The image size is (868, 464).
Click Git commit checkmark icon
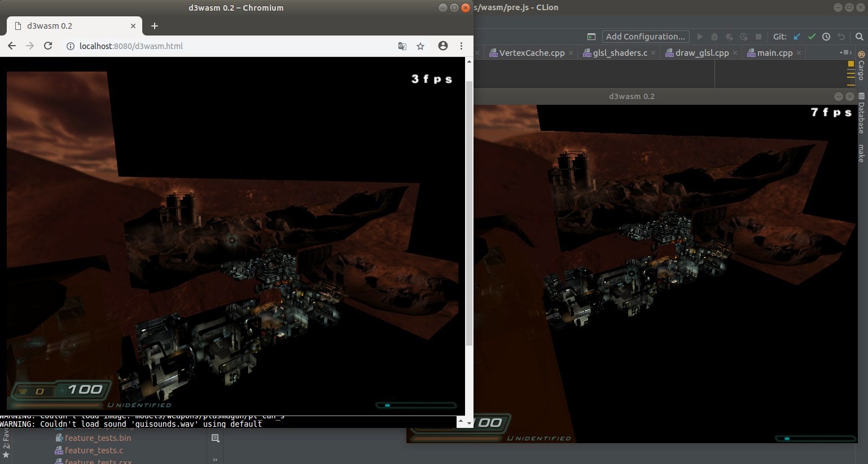812,37
